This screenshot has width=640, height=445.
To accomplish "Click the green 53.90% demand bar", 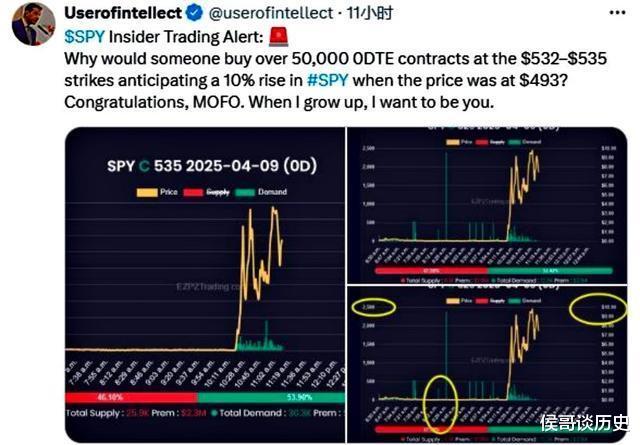I will pos(271,397).
